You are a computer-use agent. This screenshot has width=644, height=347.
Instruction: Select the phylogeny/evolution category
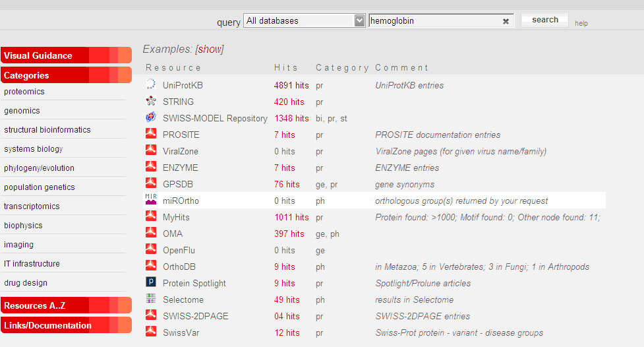39,168
